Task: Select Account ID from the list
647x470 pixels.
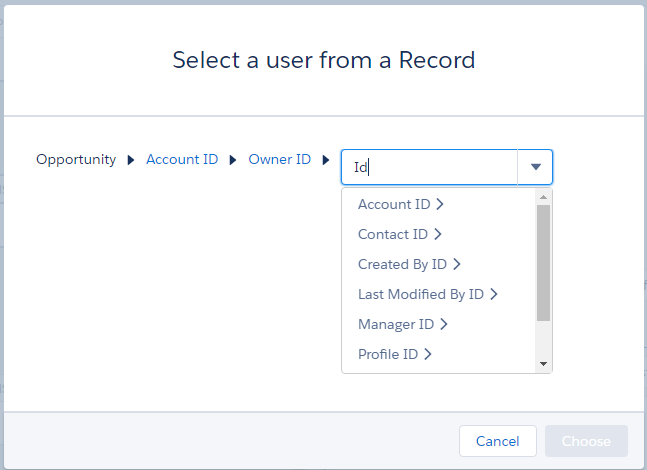Action: 394,204
